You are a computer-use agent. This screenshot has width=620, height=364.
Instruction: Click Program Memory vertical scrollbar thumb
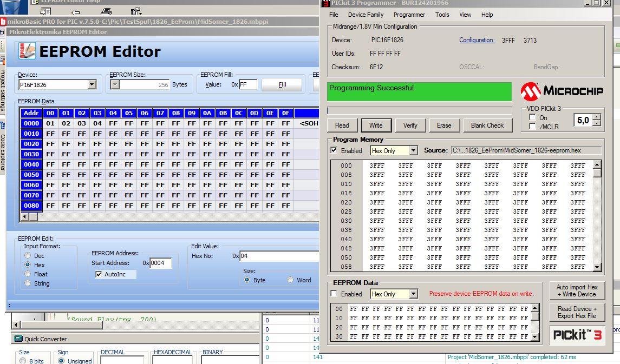pos(597,173)
